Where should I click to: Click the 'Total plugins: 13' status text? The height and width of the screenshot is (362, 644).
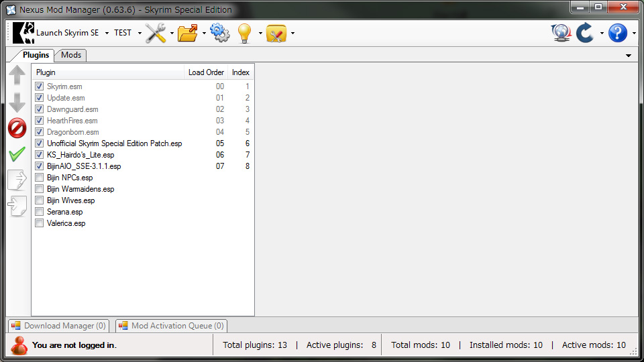coord(255,345)
